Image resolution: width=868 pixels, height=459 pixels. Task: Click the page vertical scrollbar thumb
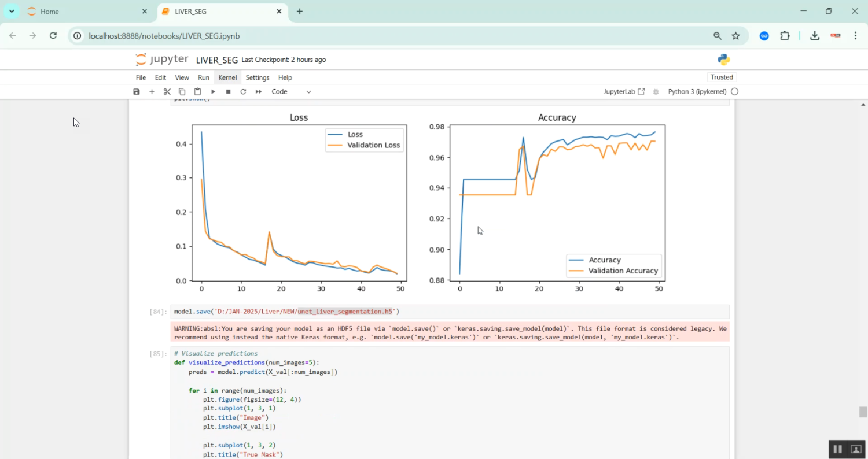click(x=863, y=412)
